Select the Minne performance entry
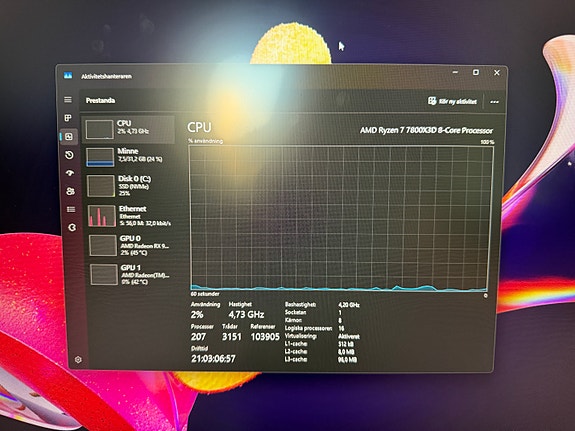 click(129, 157)
